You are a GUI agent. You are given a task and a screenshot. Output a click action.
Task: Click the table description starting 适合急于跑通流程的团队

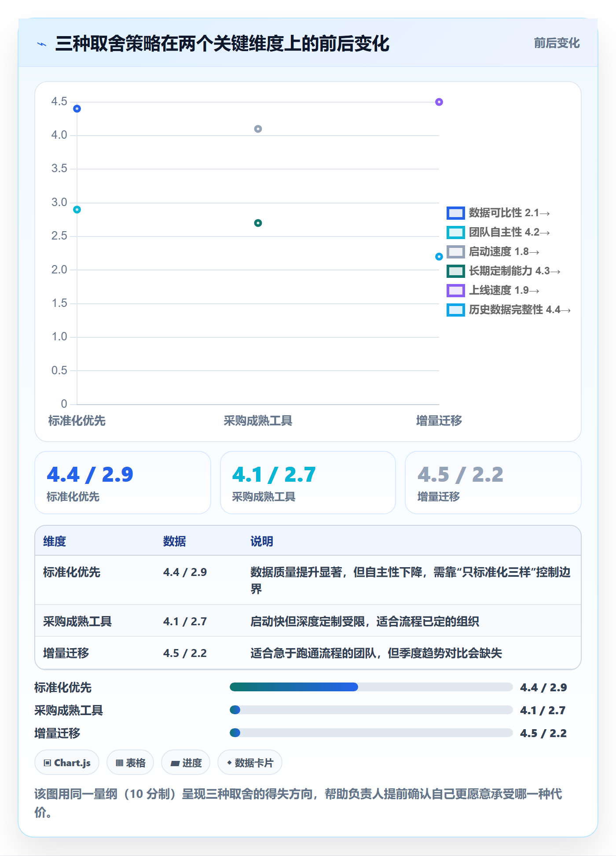coord(376,653)
